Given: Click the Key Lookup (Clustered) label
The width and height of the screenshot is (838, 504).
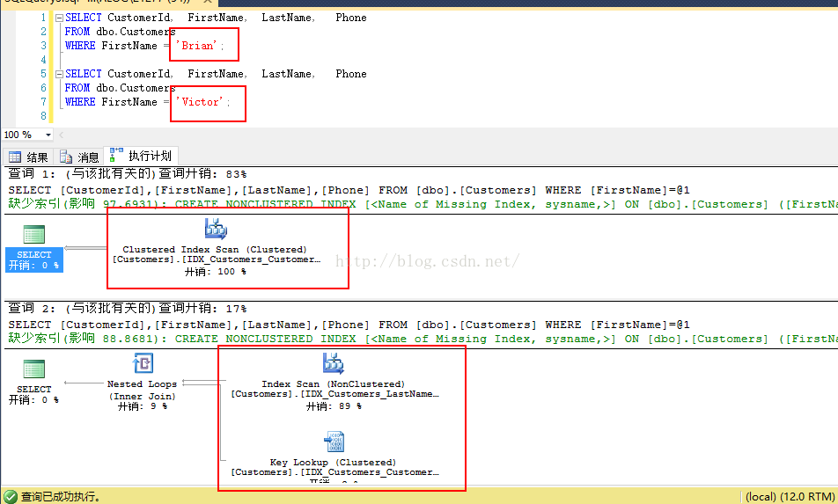Looking at the screenshot, I should (x=333, y=463).
